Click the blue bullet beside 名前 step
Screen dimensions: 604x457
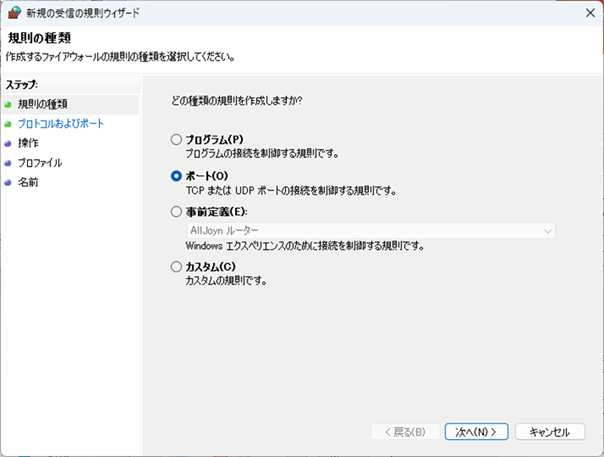click(9, 182)
